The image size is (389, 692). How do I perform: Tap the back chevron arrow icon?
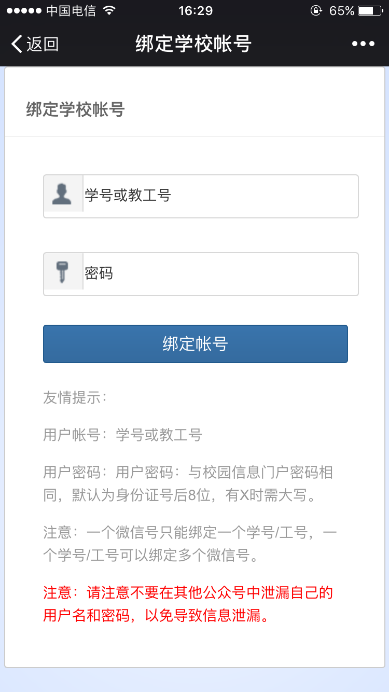tap(17, 44)
